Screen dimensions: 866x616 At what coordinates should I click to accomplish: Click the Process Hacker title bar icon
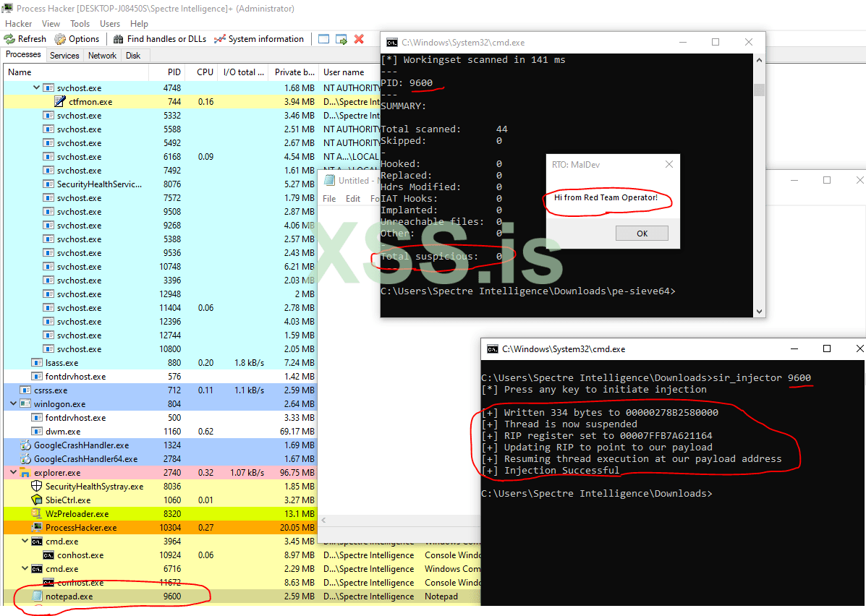[x=8, y=8]
